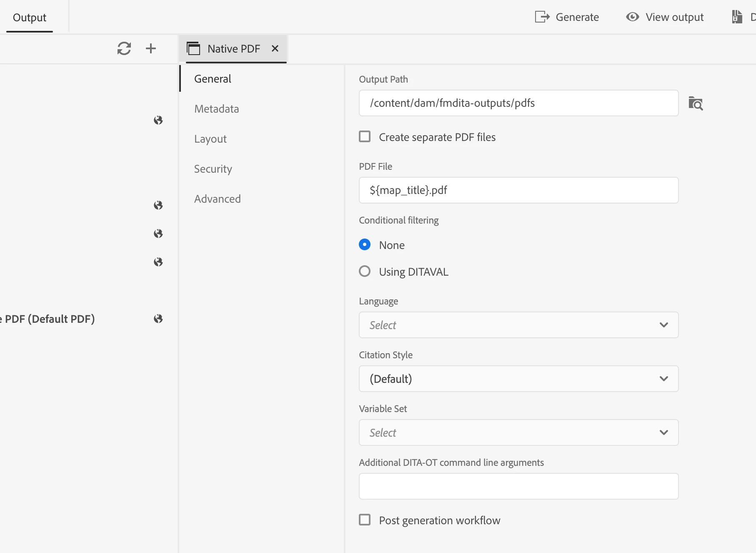This screenshot has width=756, height=553.
Task: Click the PDF File name field
Action: (x=518, y=190)
